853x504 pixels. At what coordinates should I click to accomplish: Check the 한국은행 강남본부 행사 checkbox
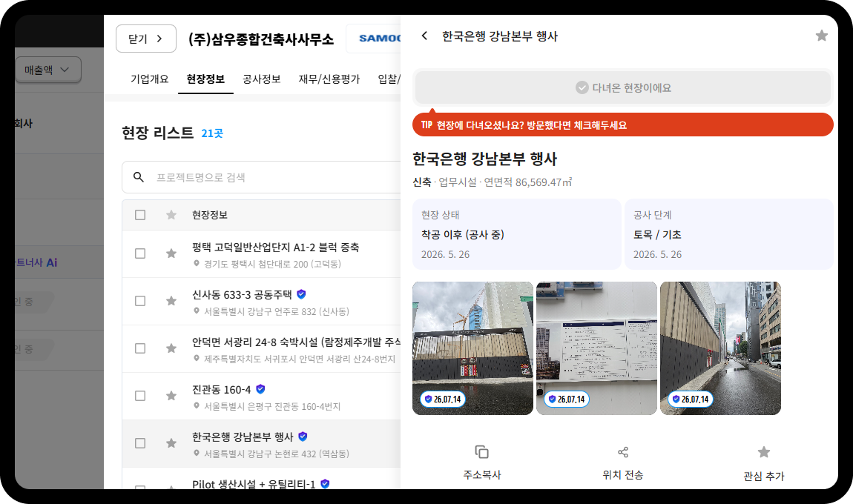(x=140, y=443)
